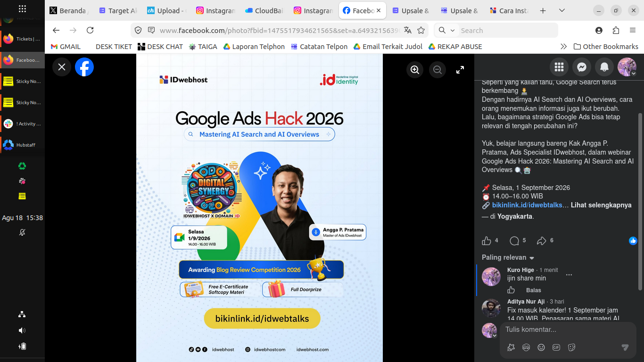This screenshot has height=362, width=644.
Task: Close the Facebook browser tab
Action: 378,10
